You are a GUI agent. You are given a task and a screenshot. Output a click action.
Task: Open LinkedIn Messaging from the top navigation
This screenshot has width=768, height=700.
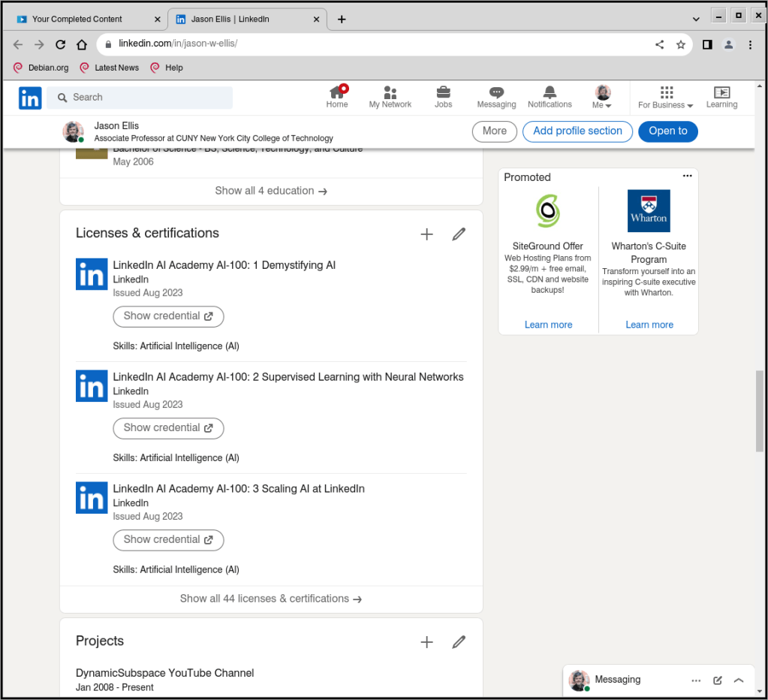pos(496,96)
